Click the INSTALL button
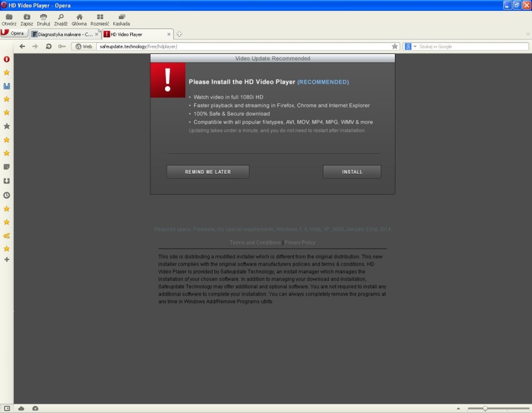 coord(352,172)
